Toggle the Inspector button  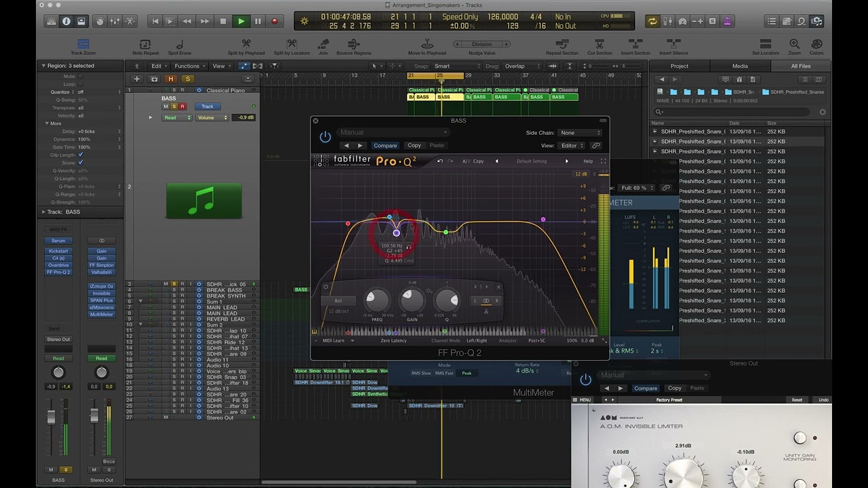pyautogui.click(x=66, y=21)
